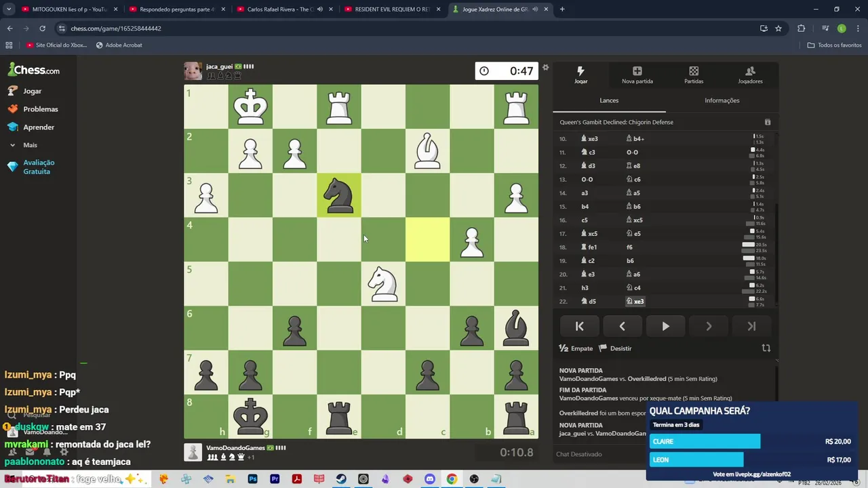Flip the board orientation icon

pos(766,348)
